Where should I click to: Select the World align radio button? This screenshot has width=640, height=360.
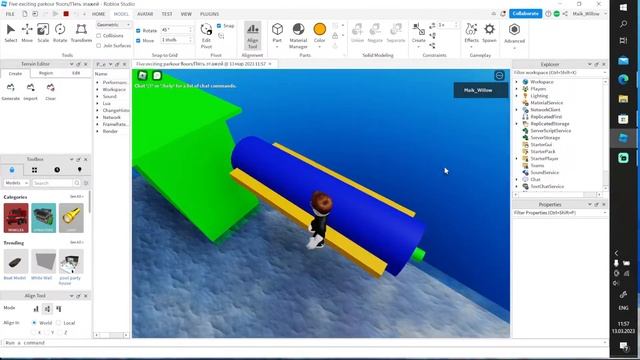pos(34,323)
